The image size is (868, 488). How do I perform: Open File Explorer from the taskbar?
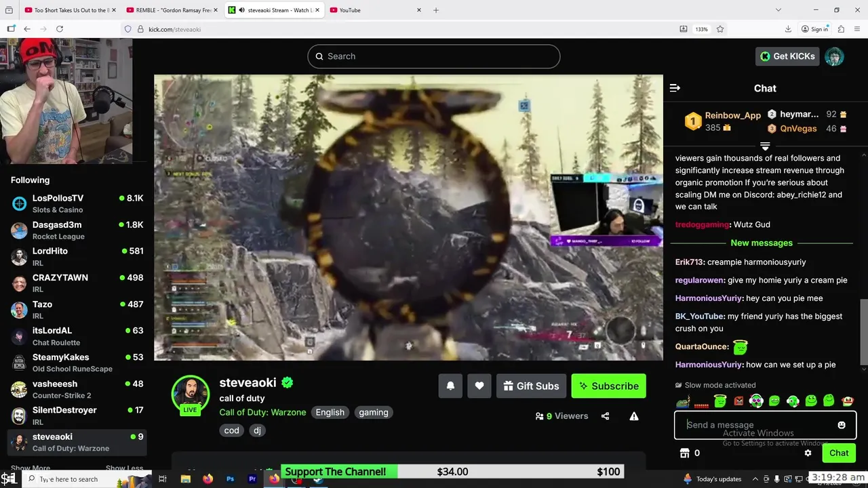[x=185, y=479]
